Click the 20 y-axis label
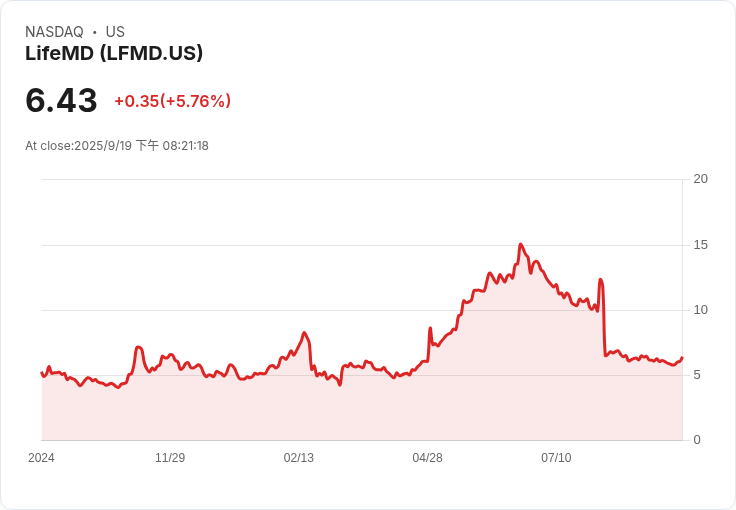The height and width of the screenshot is (510, 736). coord(700,179)
